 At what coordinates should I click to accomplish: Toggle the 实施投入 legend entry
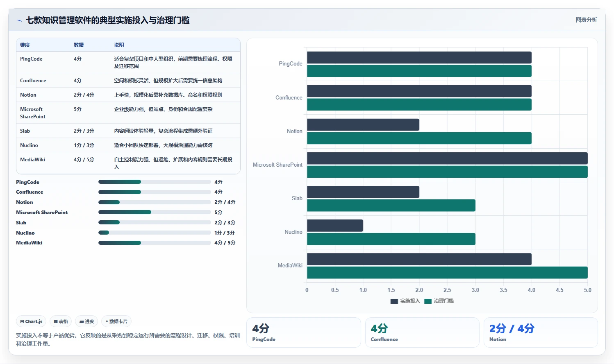click(405, 301)
